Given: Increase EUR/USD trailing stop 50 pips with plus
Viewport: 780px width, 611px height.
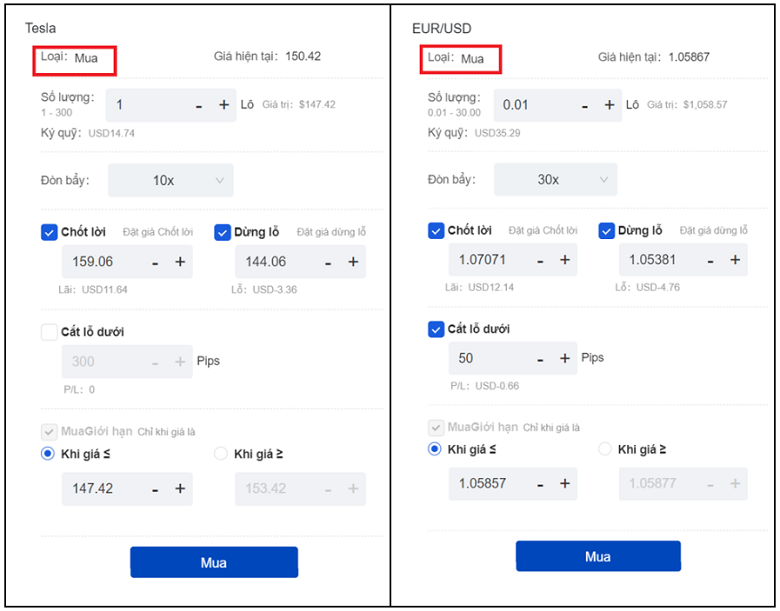Looking at the screenshot, I should (564, 358).
